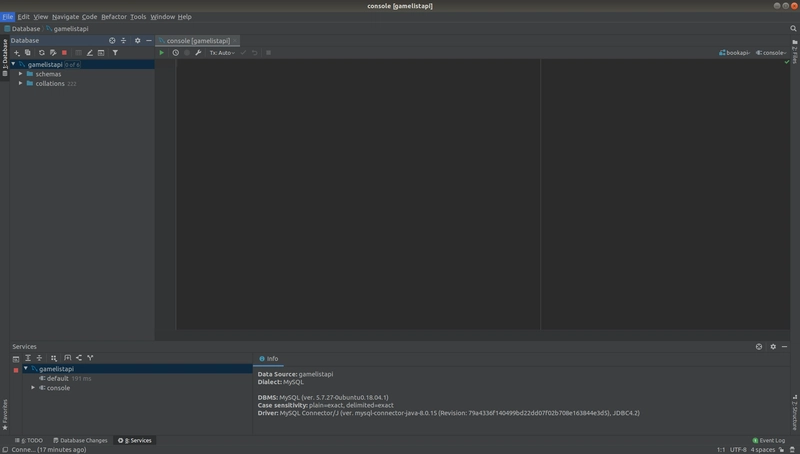This screenshot has width=800, height=454.
Task: Click the Services panel layout icon
Action: (16, 359)
